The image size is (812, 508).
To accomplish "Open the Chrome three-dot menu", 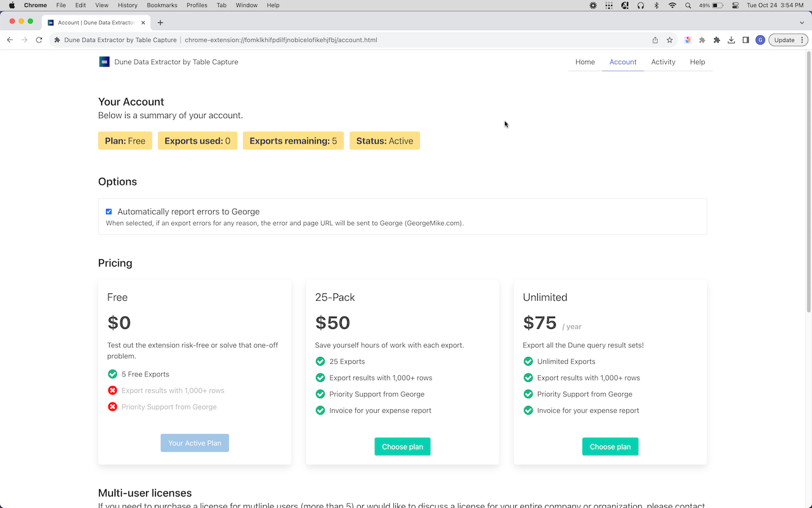I will [802, 40].
